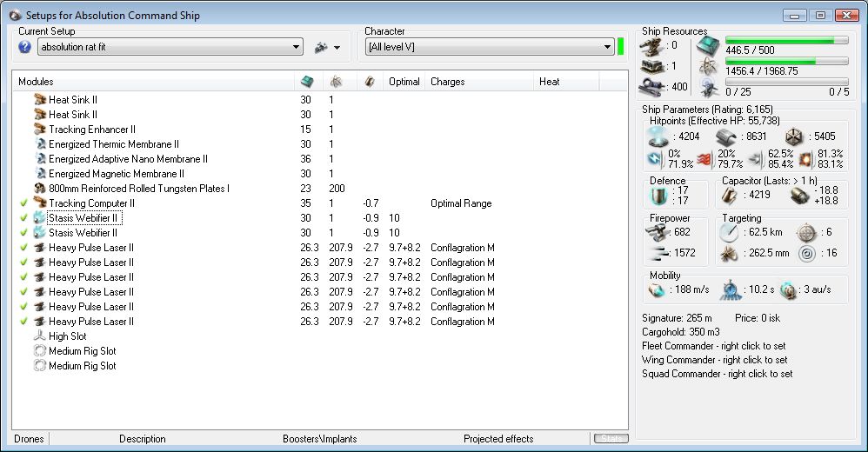The height and width of the screenshot is (452, 868).
Task: Click the powergrid resource icon beside 1456.4 / 1968.75
Action: click(x=708, y=67)
